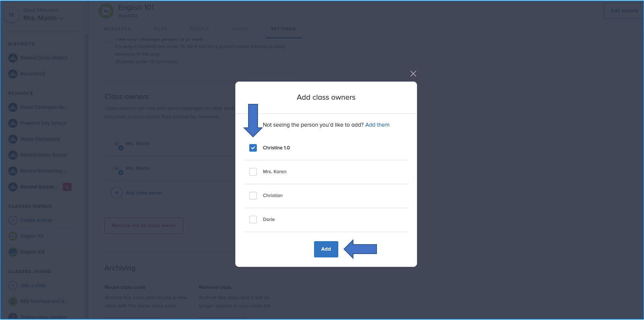Image resolution: width=644 pixels, height=320 pixels.
Task: Click the English 104 class icon
Action: [13, 252]
